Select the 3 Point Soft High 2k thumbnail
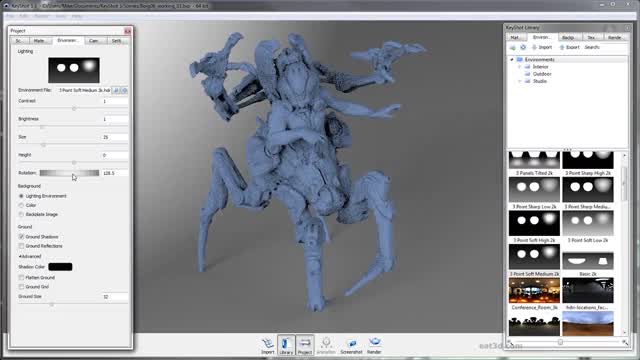Viewport: 640px width, 360px height. tap(534, 223)
